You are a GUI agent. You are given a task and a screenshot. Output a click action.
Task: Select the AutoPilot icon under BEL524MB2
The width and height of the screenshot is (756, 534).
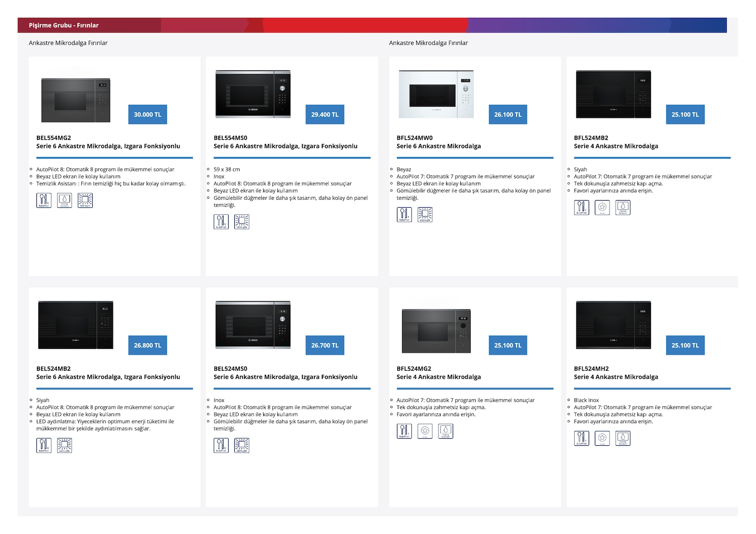(44, 445)
